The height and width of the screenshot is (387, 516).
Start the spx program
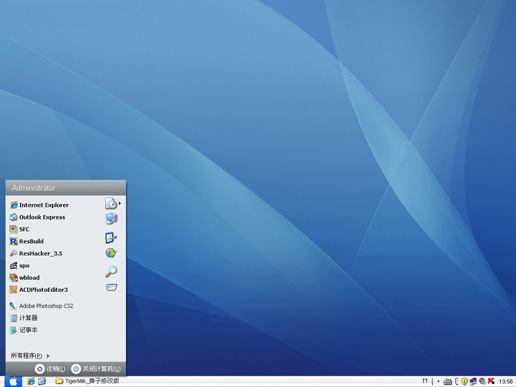tap(20, 265)
